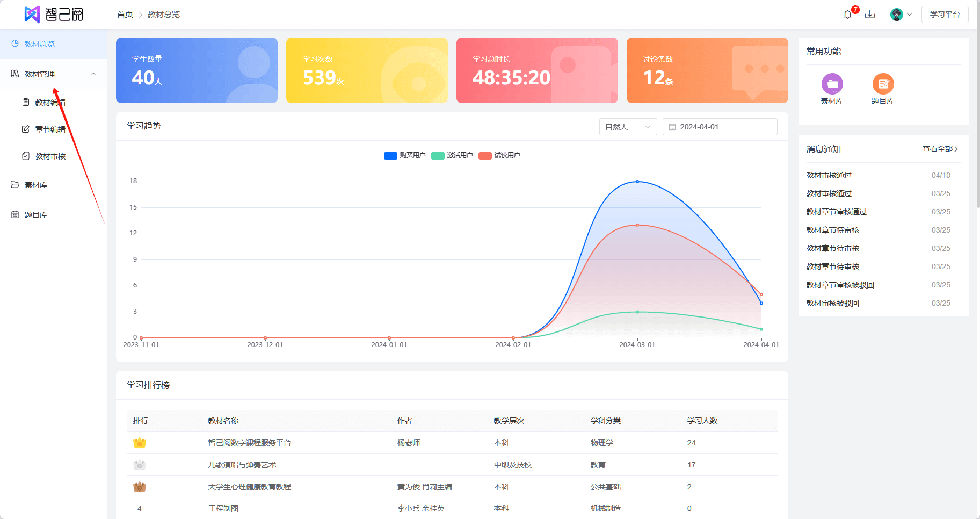This screenshot has height=519, width=980.
Task: Click the 学习平台 button
Action: (x=945, y=15)
